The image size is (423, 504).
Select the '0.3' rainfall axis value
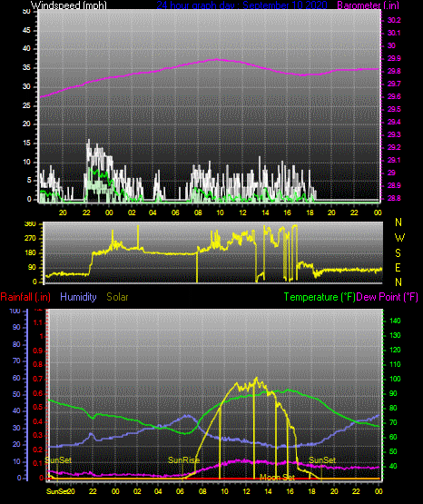pos(38,435)
